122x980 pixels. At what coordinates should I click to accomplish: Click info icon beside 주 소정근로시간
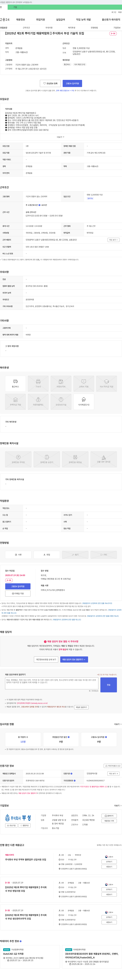[x=40, y=205]
